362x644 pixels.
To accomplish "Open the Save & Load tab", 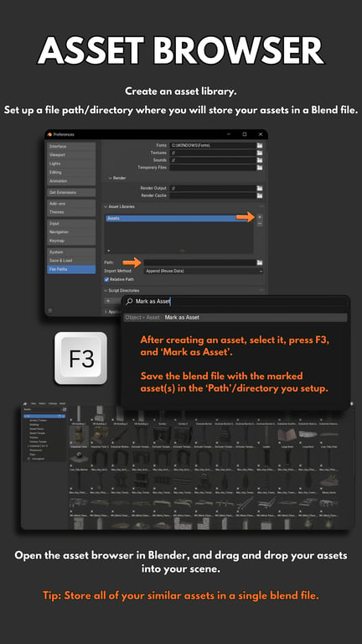I will click(x=71, y=261).
